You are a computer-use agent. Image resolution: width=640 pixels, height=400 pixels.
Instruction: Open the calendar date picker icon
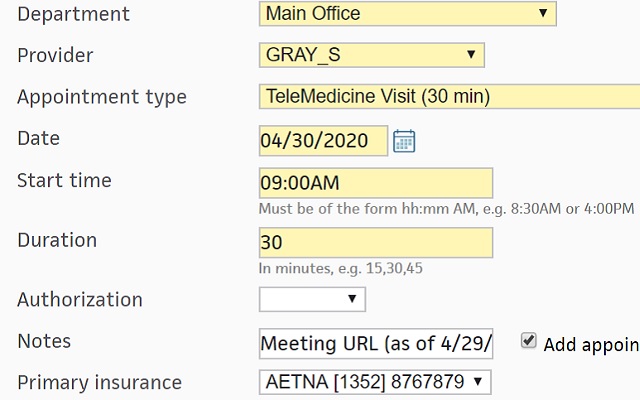404,141
